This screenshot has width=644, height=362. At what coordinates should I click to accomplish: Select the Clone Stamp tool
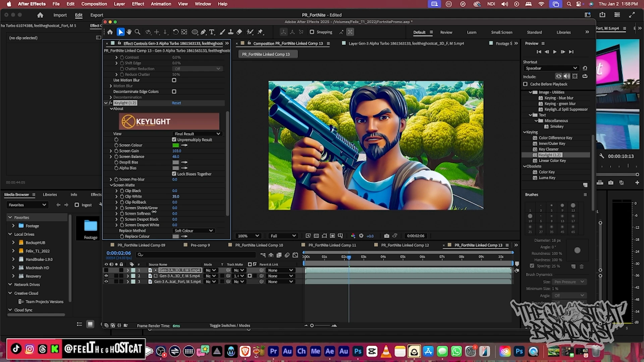click(231, 32)
